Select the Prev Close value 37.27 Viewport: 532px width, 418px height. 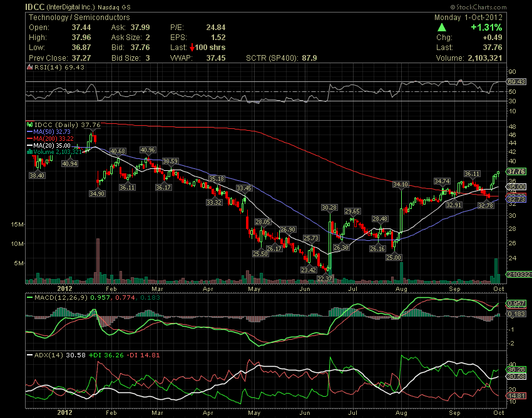[x=81, y=58]
